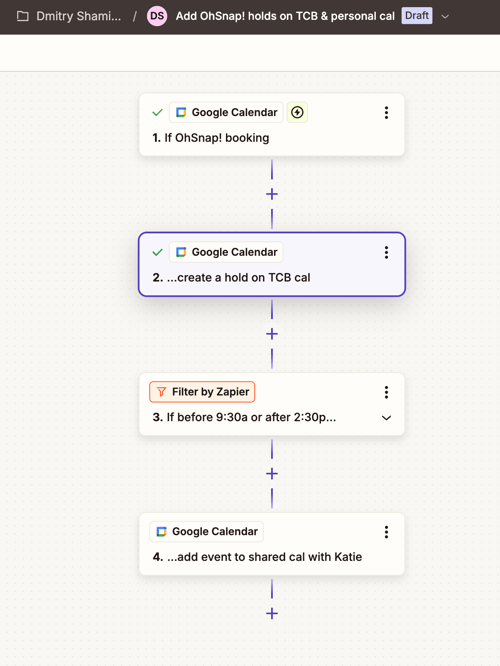Screen dimensions: 500x666
Task: Add a step after TCB cal hold
Action: point(272,334)
